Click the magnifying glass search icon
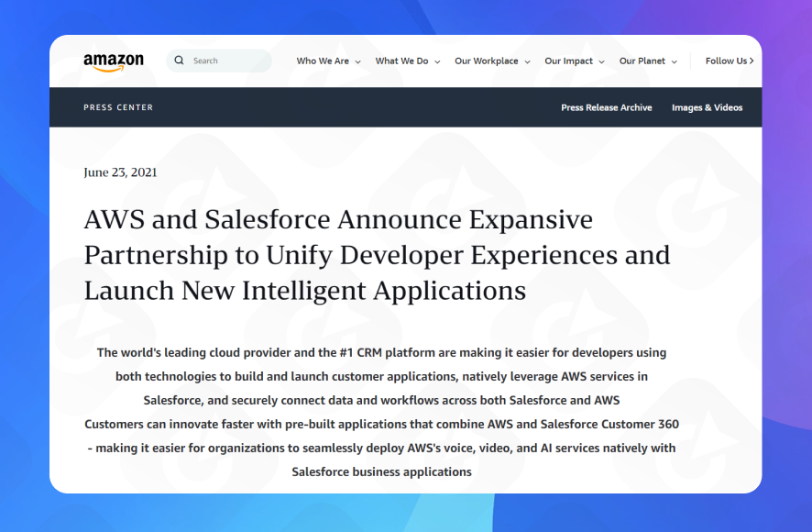Viewport: 812px width, 532px height. pos(180,61)
